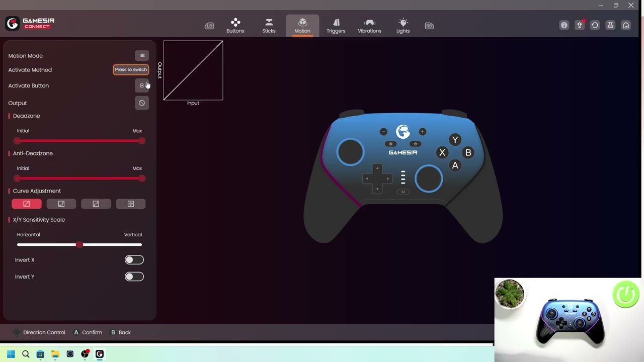The image size is (644, 362).
Task: Click the X button on the controller image
Action: 442,153
